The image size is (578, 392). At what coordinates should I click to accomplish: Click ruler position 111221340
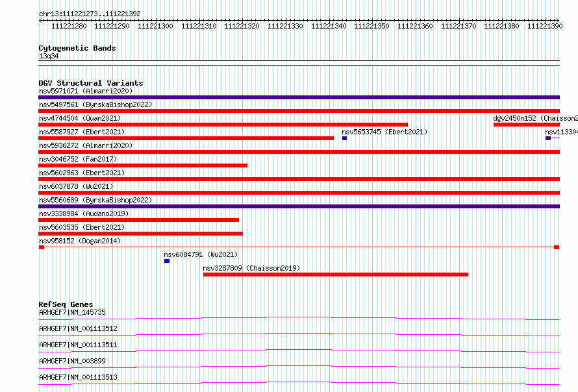(329, 26)
